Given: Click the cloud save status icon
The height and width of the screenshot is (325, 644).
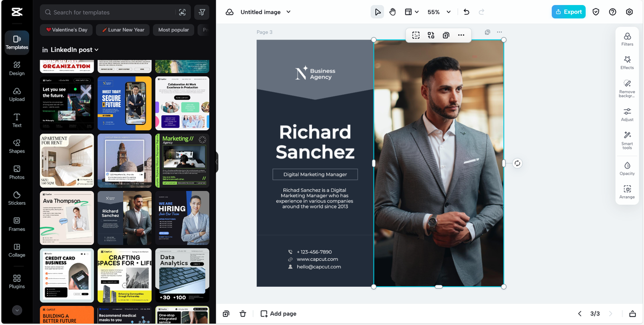Looking at the screenshot, I should [229, 12].
